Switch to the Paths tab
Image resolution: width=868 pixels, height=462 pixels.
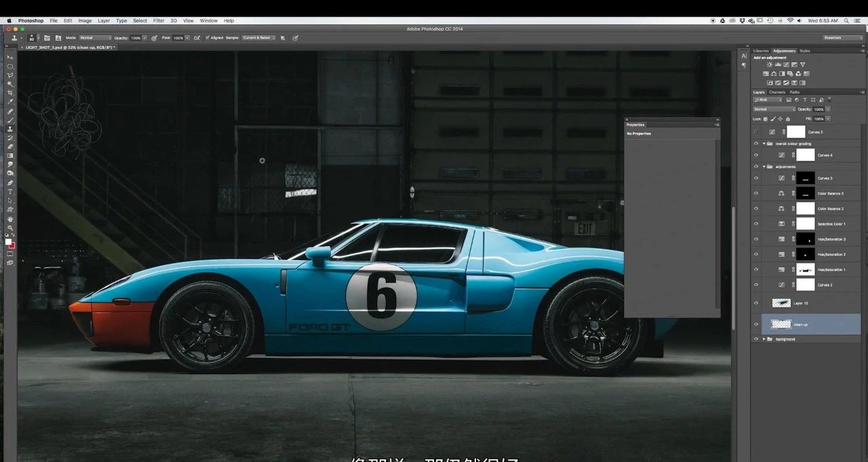coord(795,92)
